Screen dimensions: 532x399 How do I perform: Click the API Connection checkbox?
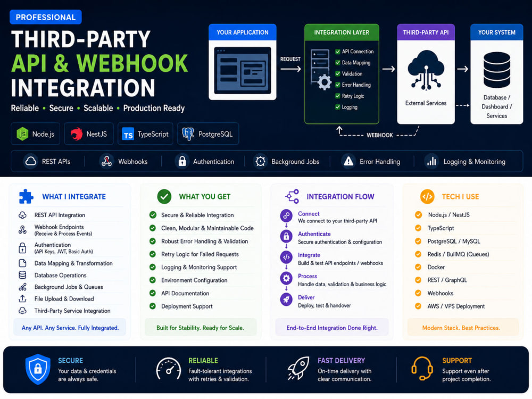tap(338, 52)
